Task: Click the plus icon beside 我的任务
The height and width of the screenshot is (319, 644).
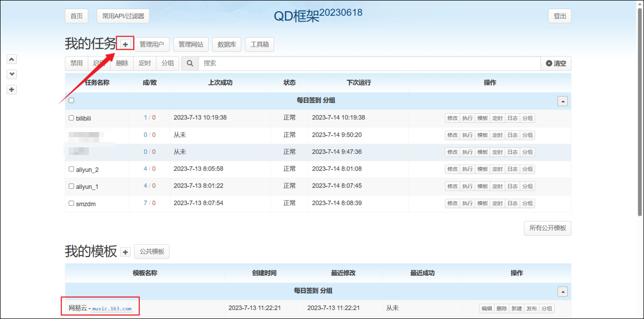Action: click(x=125, y=45)
